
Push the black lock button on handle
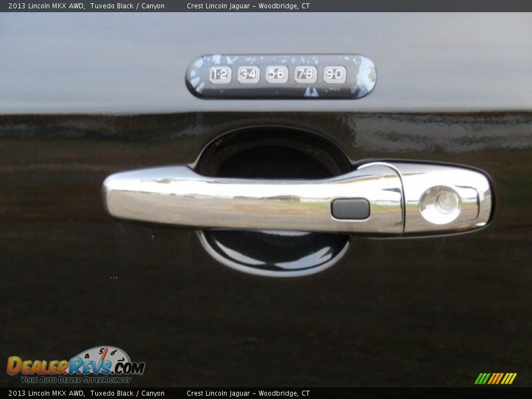pyautogui.click(x=350, y=209)
